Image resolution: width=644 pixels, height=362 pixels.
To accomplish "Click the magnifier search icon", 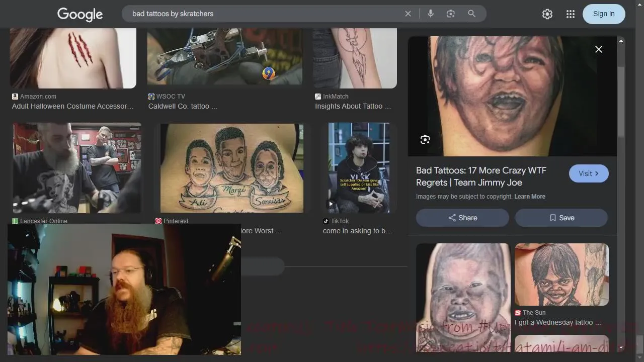I will pyautogui.click(x=471, y=14).
